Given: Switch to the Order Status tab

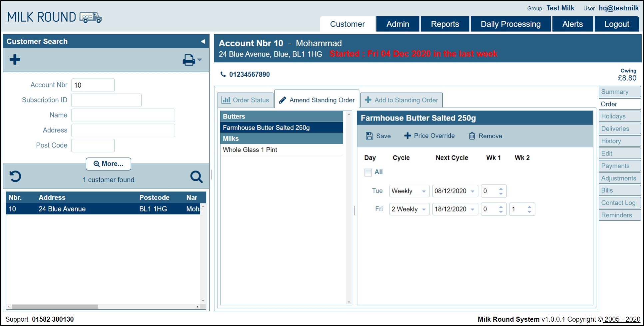Looking at the screenshot, I should (x=246, y=100).
